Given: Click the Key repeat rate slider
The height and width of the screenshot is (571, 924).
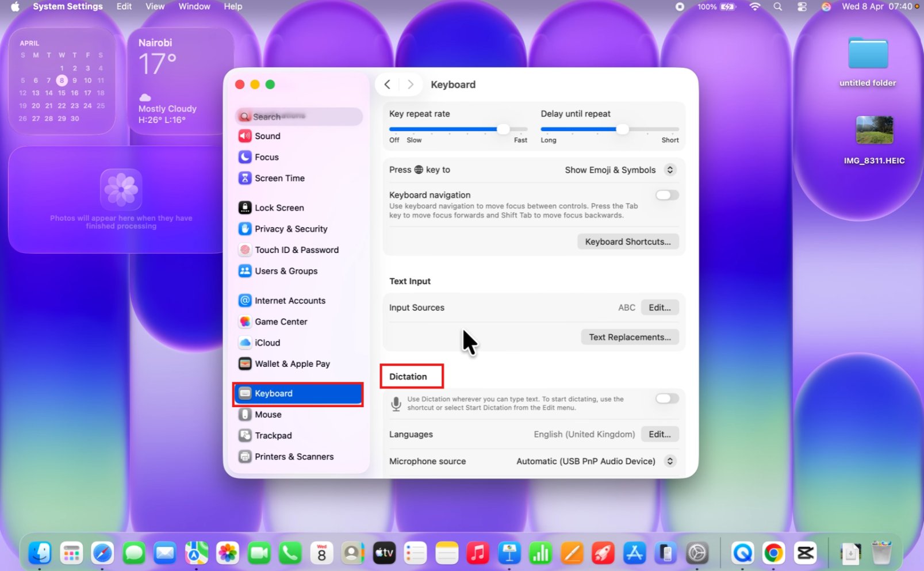Looking at the screenshot, I should point(458,129).
